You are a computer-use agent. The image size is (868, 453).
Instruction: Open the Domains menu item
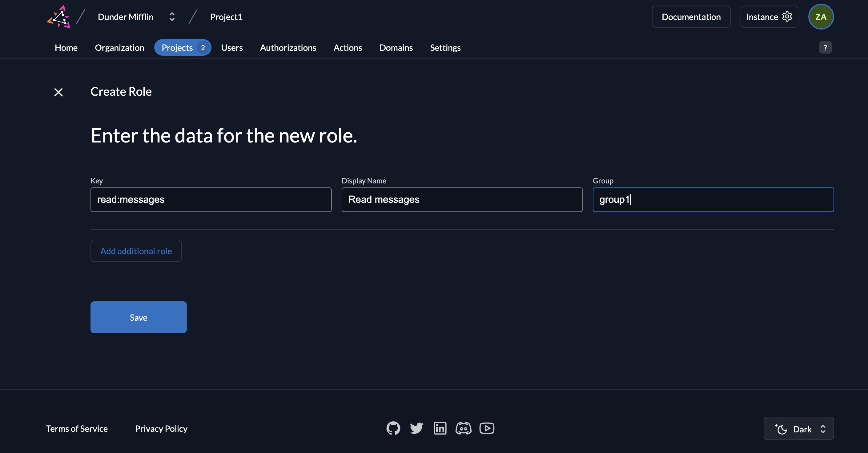point(396,47)
